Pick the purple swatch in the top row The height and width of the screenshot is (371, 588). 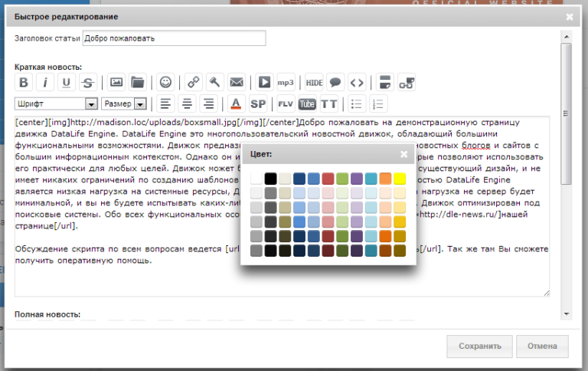pos(357,179)
